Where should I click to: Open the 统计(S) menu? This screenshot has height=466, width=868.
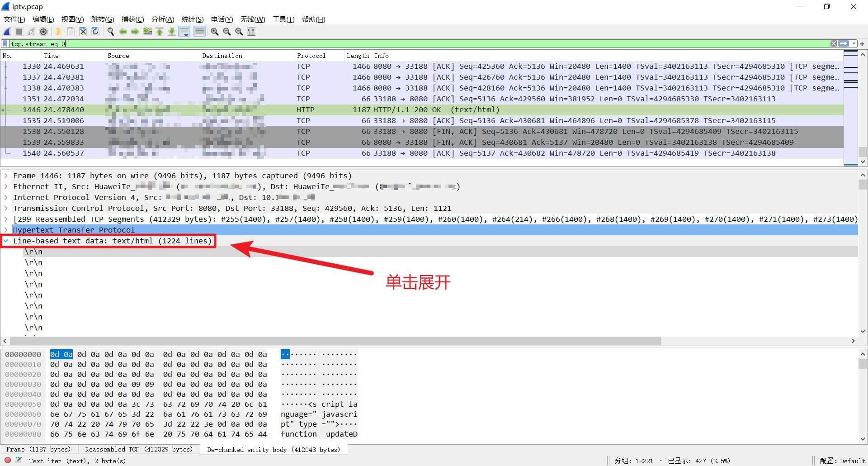192,19
